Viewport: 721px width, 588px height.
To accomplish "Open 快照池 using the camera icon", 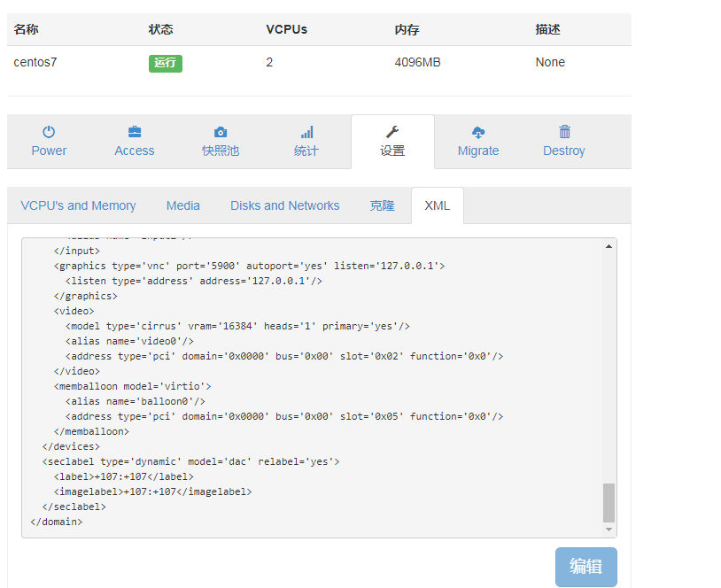I will 219,131.
